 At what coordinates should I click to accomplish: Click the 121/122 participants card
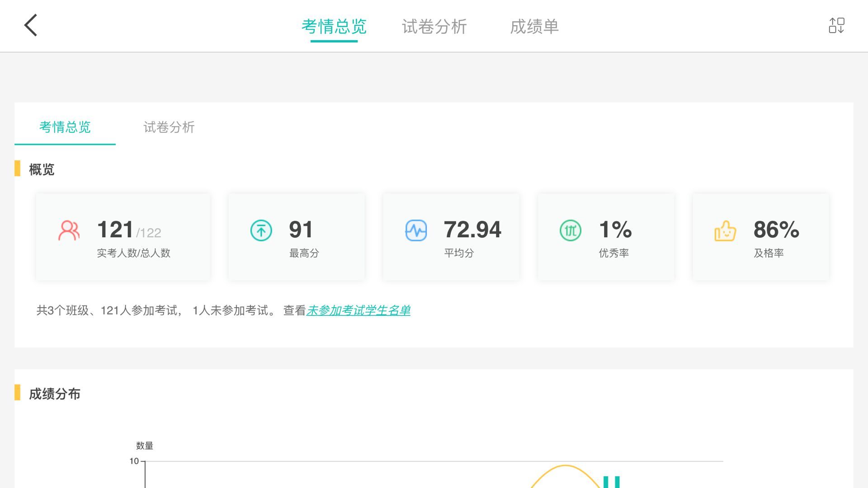point(123,237)
